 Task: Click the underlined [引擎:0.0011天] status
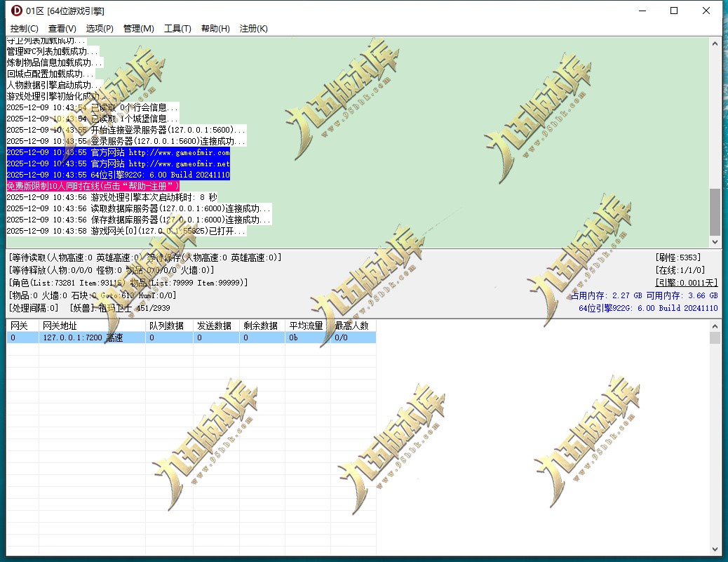[x=686, y=282]
